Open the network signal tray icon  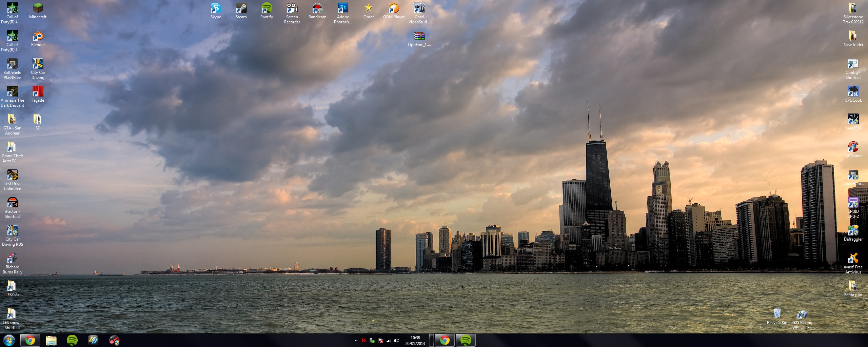[x=389, y=341]
